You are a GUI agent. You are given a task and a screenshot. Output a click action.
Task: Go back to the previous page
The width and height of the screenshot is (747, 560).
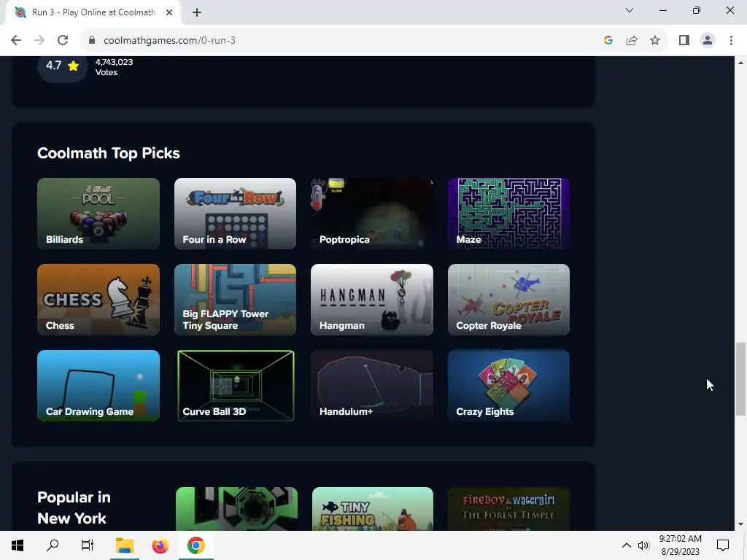point(16,41)
